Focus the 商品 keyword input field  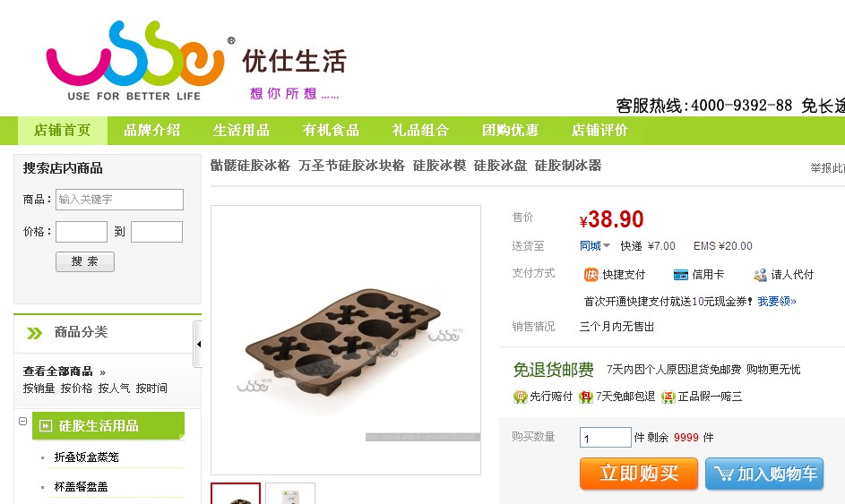click(x=120, y=200)
